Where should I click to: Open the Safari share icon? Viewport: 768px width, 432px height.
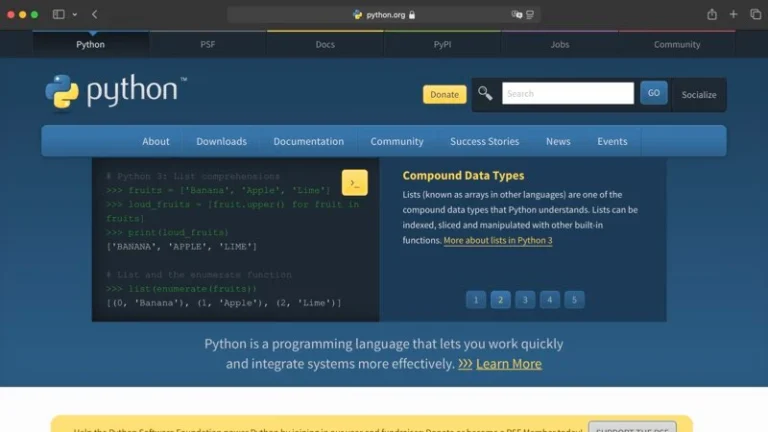point(712,14)
